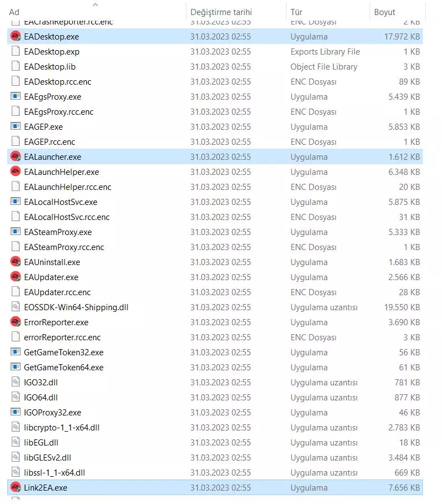Click the 6.348 KB size cell

[x=404, y=172]
